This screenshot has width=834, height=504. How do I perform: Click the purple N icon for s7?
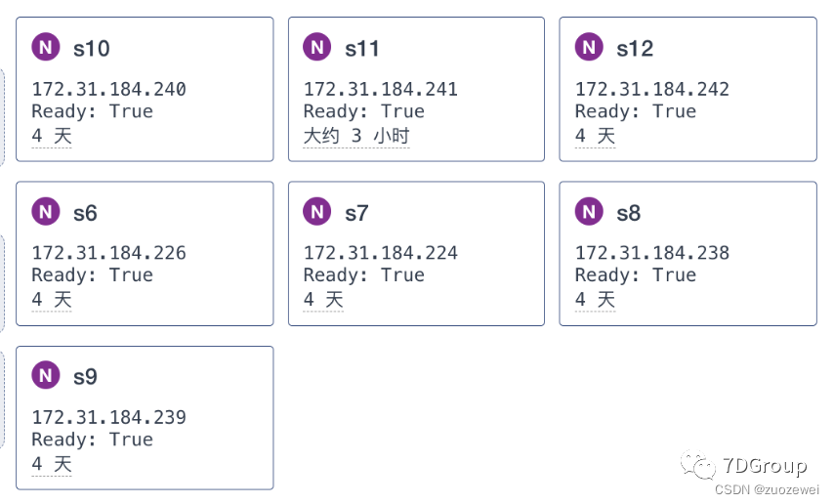316,211
